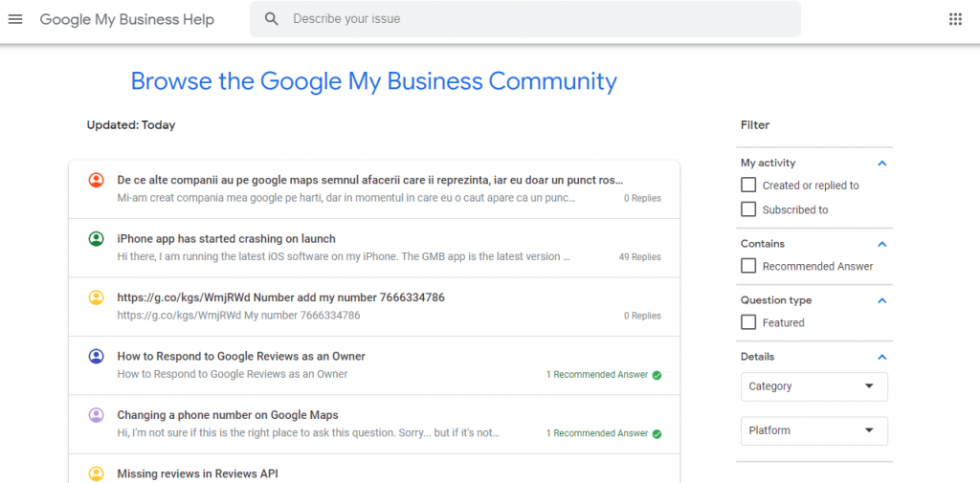
Task: Click the Question type section label
Action: click(776, 300)
